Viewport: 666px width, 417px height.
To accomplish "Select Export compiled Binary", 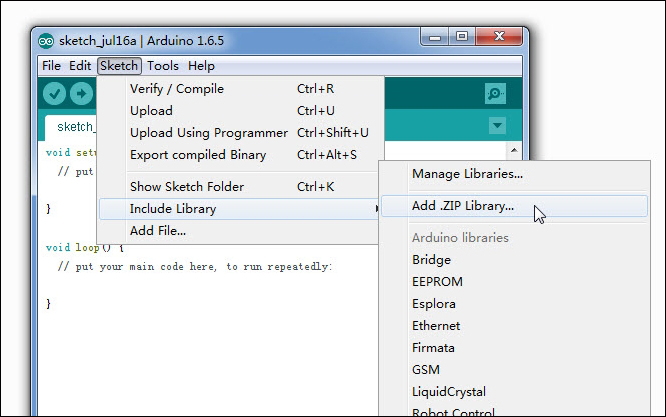I will pyautogui.click(x=239, y=155).
